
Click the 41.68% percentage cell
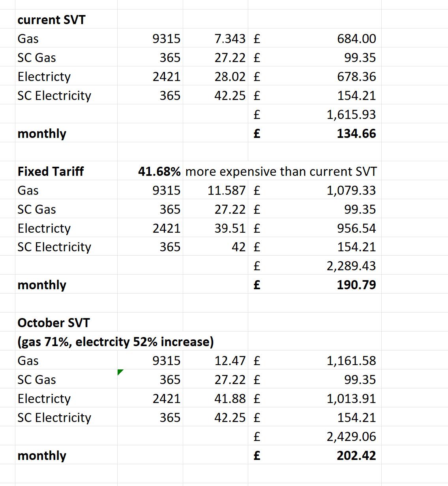click(159, 171)
